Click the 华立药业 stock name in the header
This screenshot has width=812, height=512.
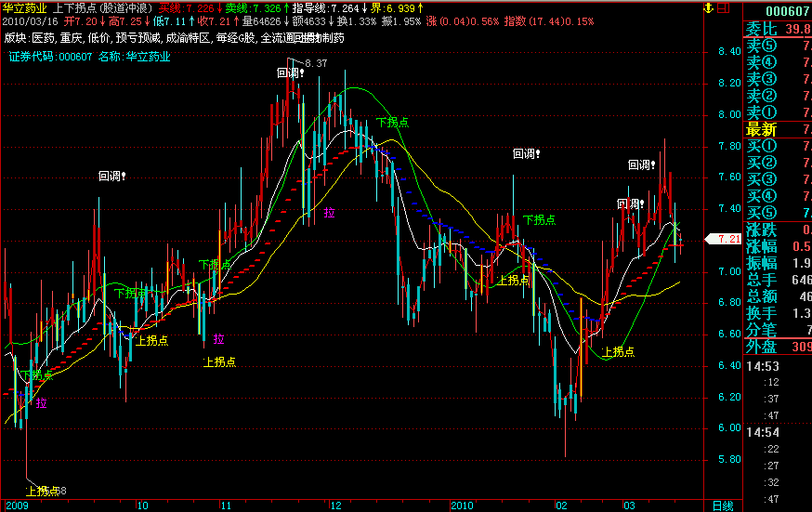pyautogui.click(x=21, y=7)
